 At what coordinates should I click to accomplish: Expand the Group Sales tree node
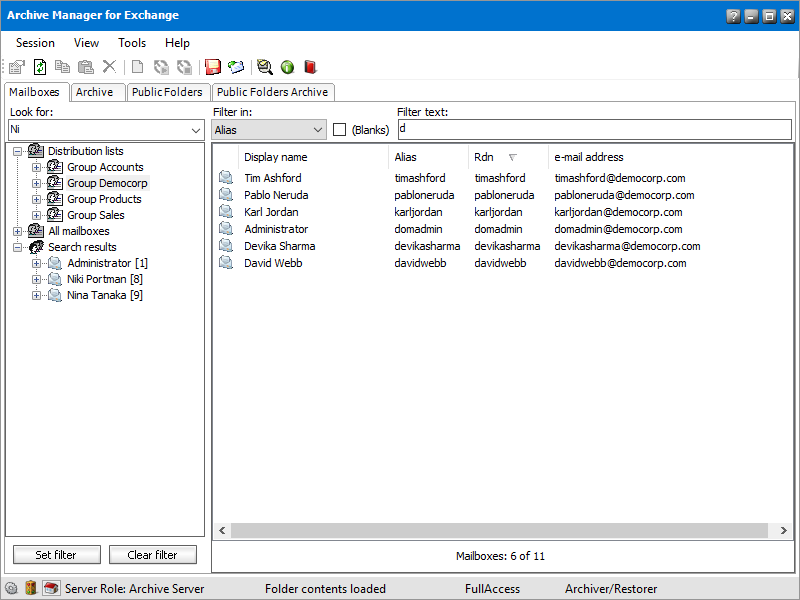[x=37, y=215]
